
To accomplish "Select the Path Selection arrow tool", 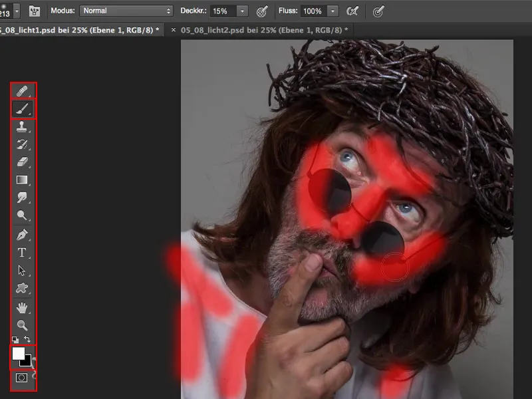I will [x=22, y=271].
